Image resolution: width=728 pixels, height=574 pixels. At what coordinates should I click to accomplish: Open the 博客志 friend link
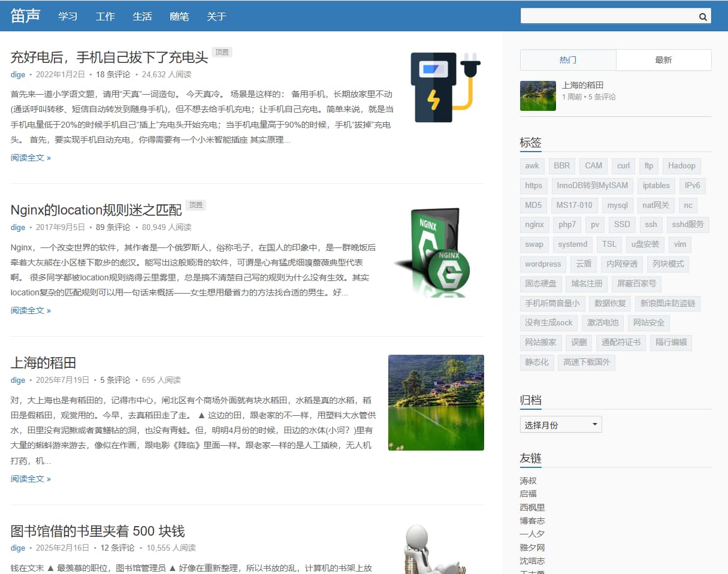pos(532,521)
